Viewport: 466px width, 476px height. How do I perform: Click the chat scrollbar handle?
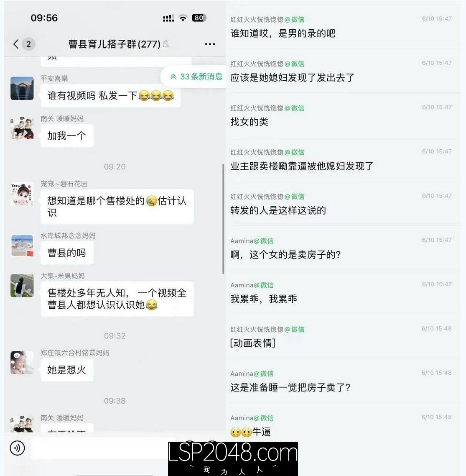coord(223,219)
